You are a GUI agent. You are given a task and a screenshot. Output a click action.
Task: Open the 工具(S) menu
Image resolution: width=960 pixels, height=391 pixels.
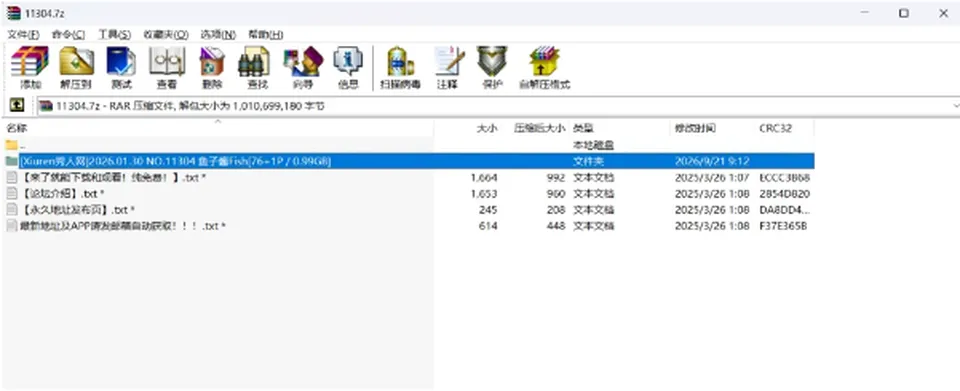tap(114, 34)
